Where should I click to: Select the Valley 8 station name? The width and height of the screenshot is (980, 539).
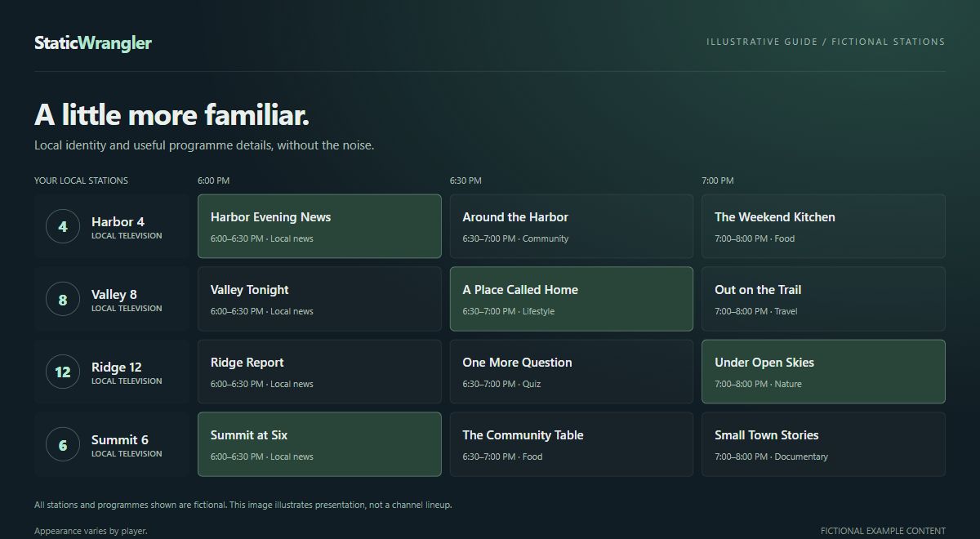[114, 294]
